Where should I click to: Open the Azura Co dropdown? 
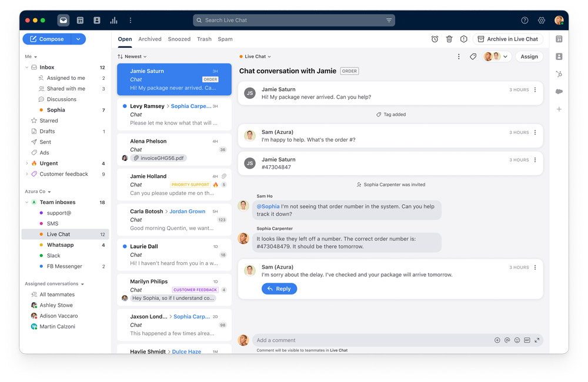(38, 192)
